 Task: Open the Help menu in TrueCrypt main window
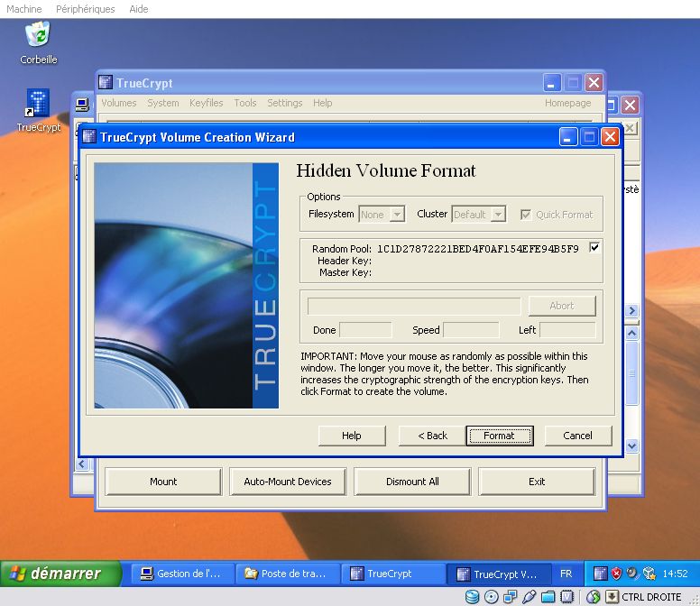click(322, 103)
